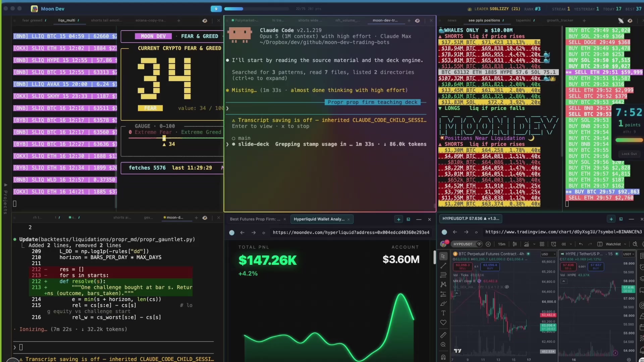644x362 pixels.
Task: Select the main session radio in Claude Code
Action: coord(233,138)
